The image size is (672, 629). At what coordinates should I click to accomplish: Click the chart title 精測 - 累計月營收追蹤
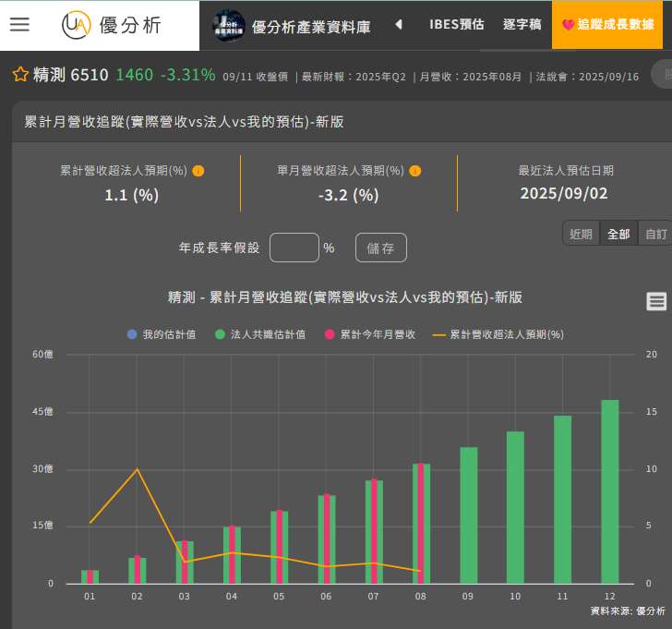(x=345, y=297)
